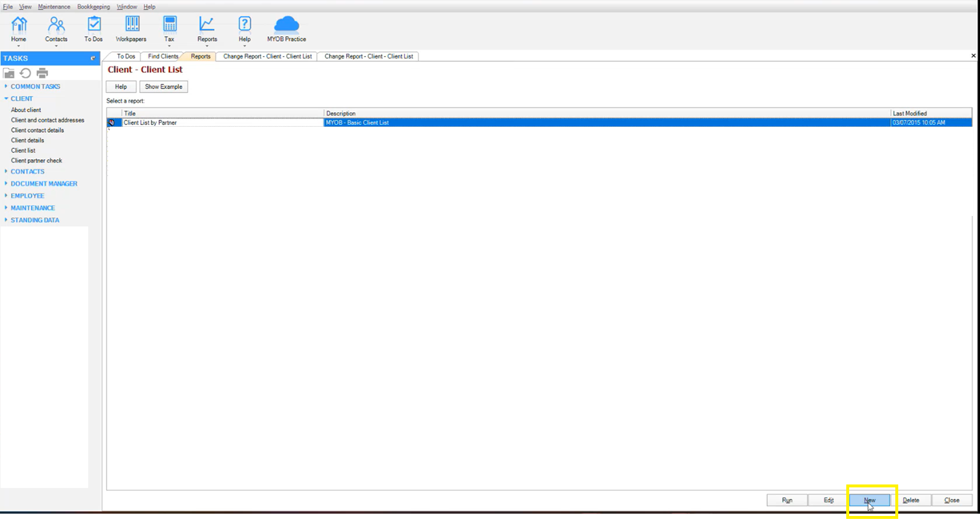
Task: Expand the Document Manager section
Action: [44, 184]
